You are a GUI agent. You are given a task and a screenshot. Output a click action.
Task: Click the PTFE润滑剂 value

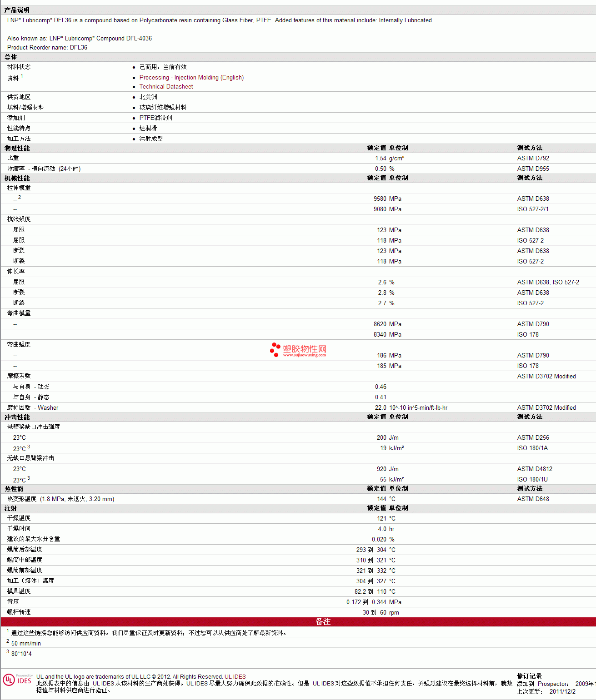point(156,118)
